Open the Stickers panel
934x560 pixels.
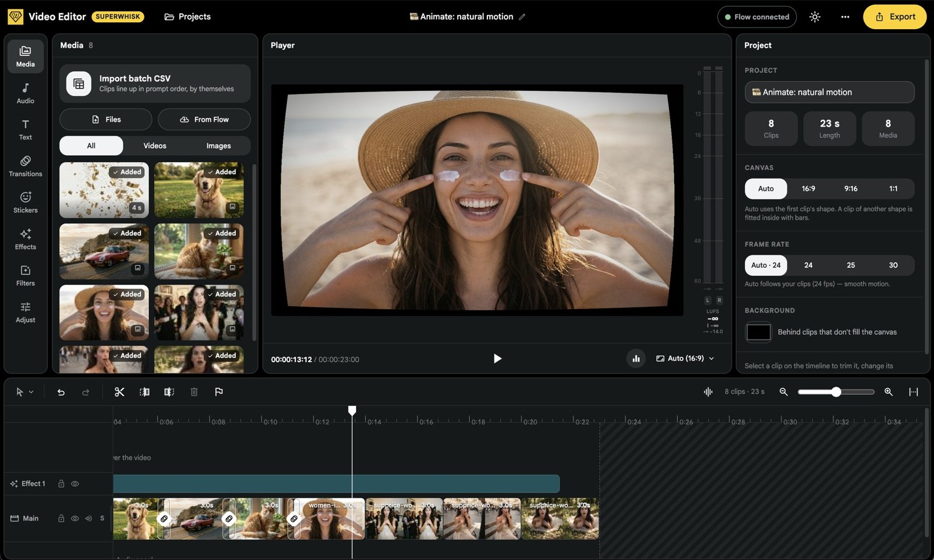click(x=25, y=202)
